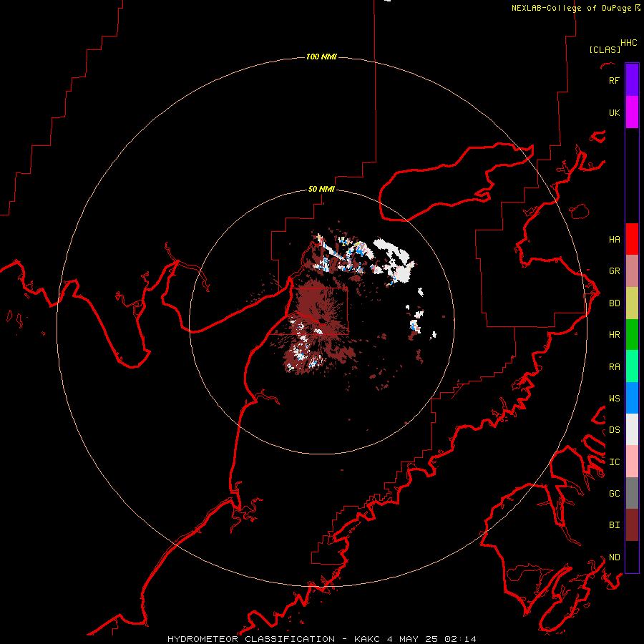Click the ND black legend swatch
Screen dimensions: 644x644
632,557
